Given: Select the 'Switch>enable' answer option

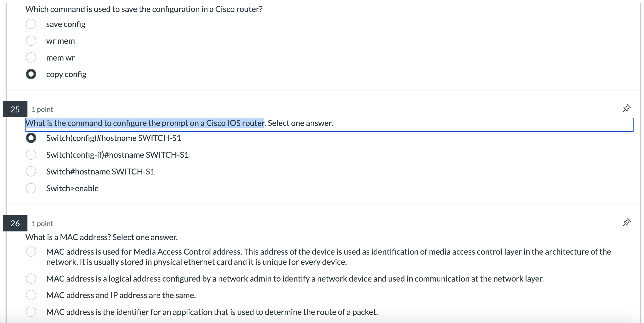Looking at the screenshot, I should (31, 188).
